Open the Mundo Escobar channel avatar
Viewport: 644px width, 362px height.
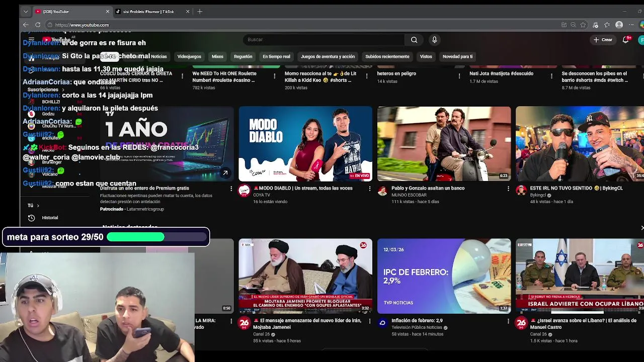382,191
